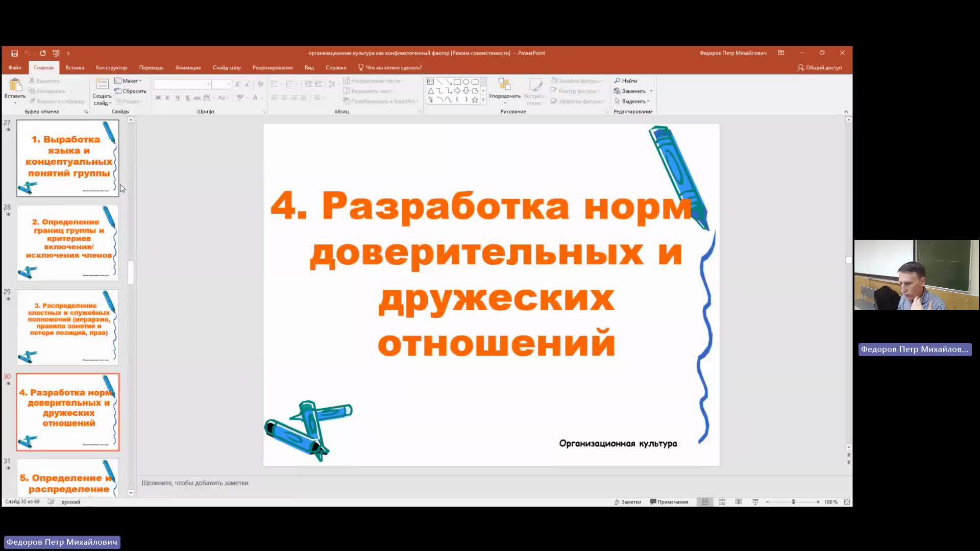Open the Заменить dropdown arrow
The height and width of the screenshot is (551, 980).
click(651, 91)
